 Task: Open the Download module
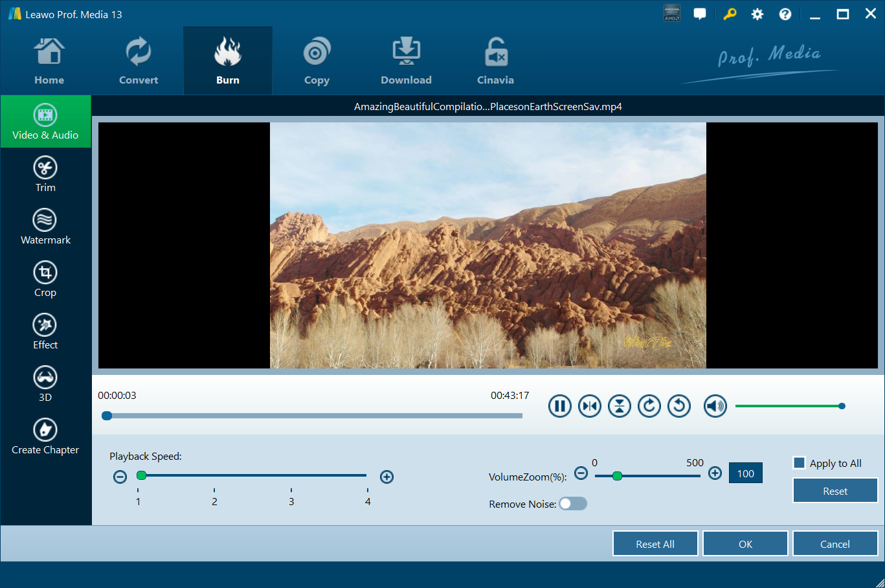click(406, 60)
